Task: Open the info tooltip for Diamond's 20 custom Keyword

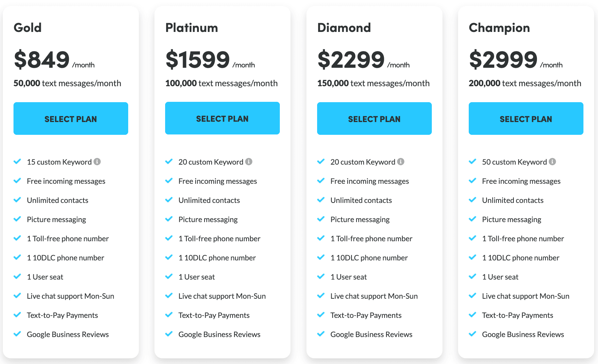Action: pos(401,162)
